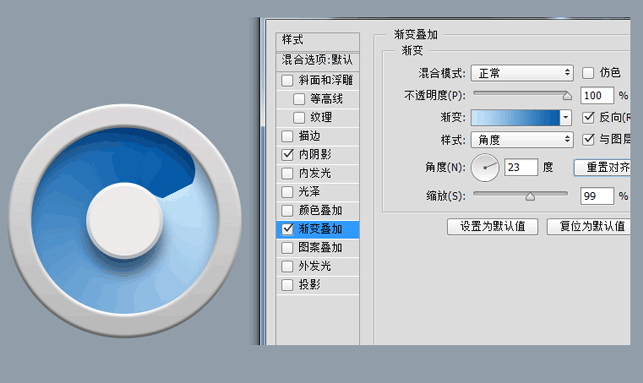This screenshot has width=643, height=383.
Task: Enable the 光泽 checkbox
Action: [x=287, y=192]
